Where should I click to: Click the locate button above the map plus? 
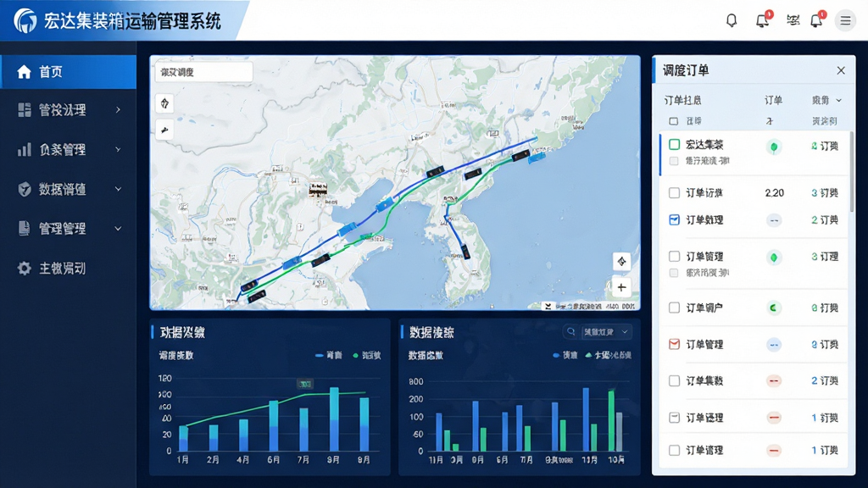pyautogui.click(x=621, y=262)
